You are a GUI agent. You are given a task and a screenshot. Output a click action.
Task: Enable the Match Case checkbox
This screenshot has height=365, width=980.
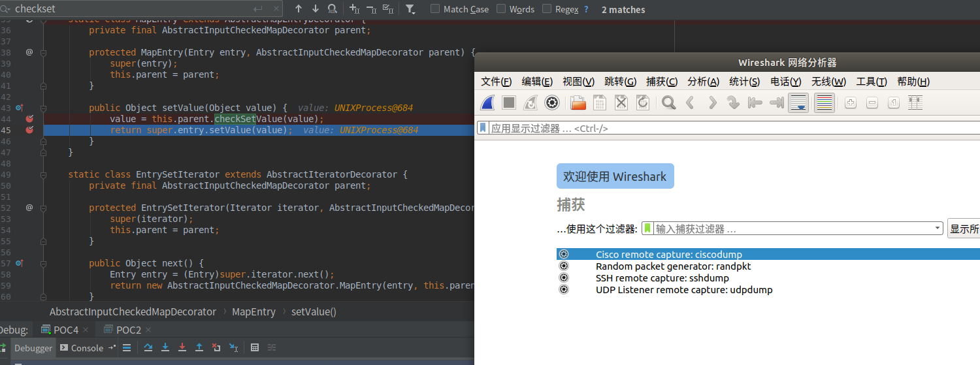point(435,9)
